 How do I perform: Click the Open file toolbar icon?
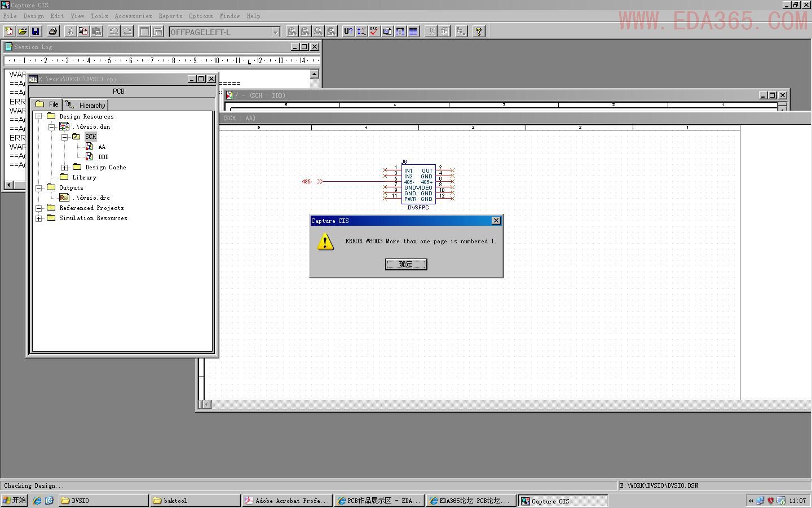click(23, 32)
